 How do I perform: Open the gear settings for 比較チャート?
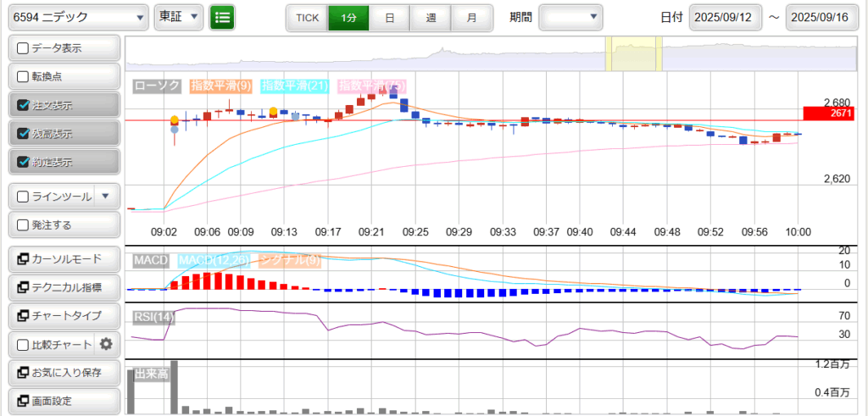(106, 345)
